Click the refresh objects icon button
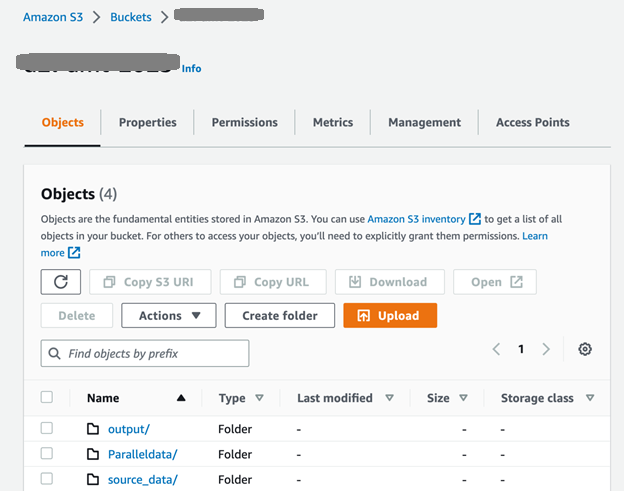This screenshot has height=491, width=624. click(x=60, y=282)
